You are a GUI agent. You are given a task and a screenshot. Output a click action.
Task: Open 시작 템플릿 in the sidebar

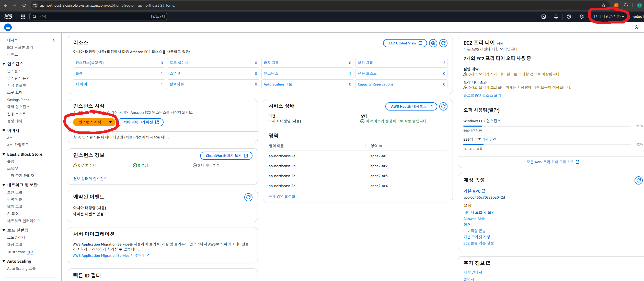(x=17, y=85)
